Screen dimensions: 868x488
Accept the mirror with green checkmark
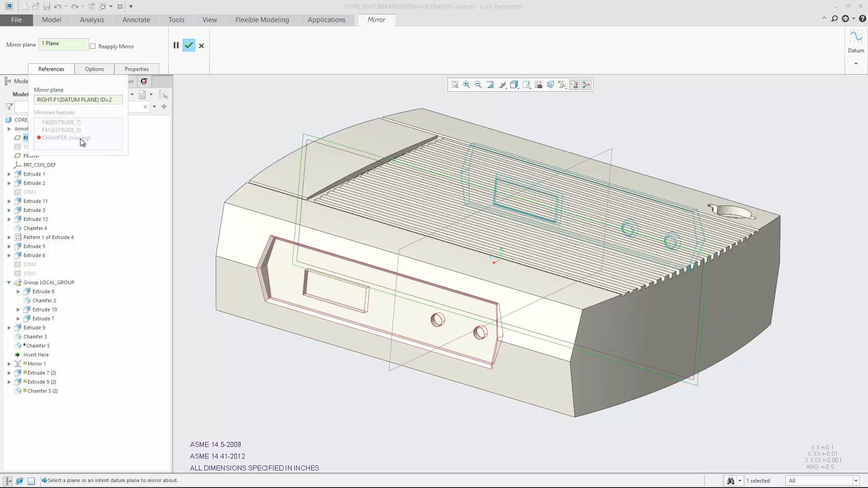[x=189, y=45]
